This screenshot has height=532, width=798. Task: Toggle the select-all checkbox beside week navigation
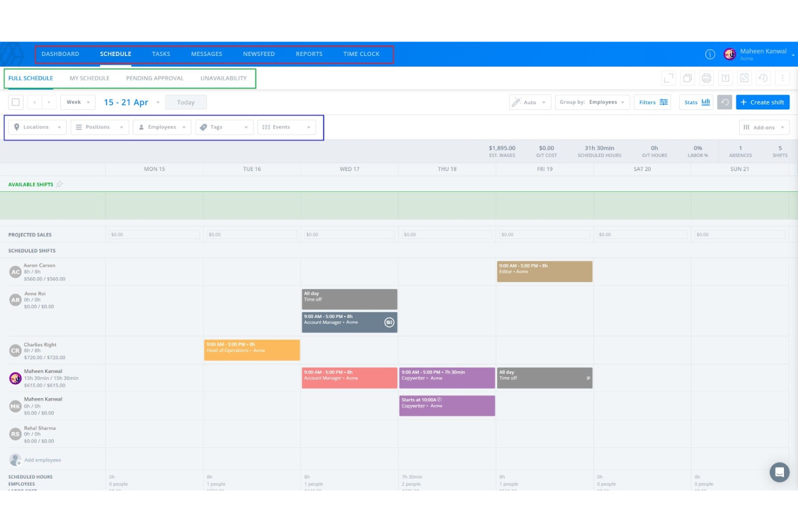(16, 102)
